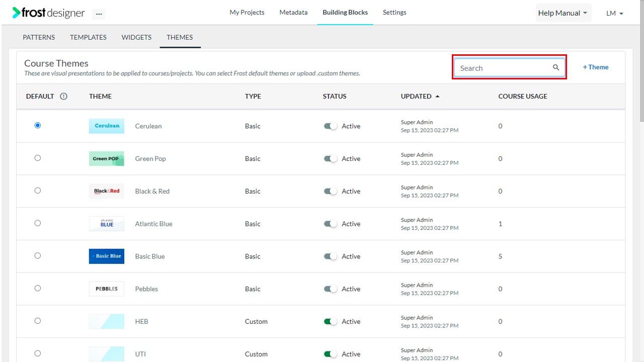
Task: Expand the Help Manual dropdown
Action: [563, 13]
